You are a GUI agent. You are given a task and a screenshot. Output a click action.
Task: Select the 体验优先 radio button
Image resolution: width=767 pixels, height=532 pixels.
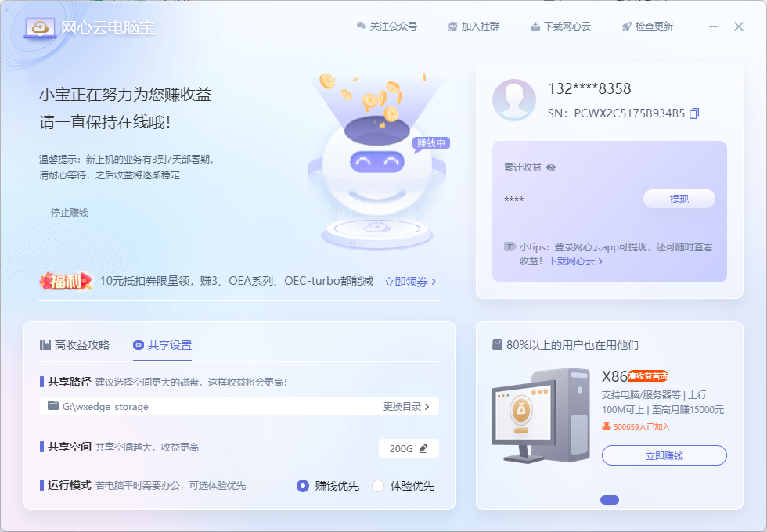[378, 486]
